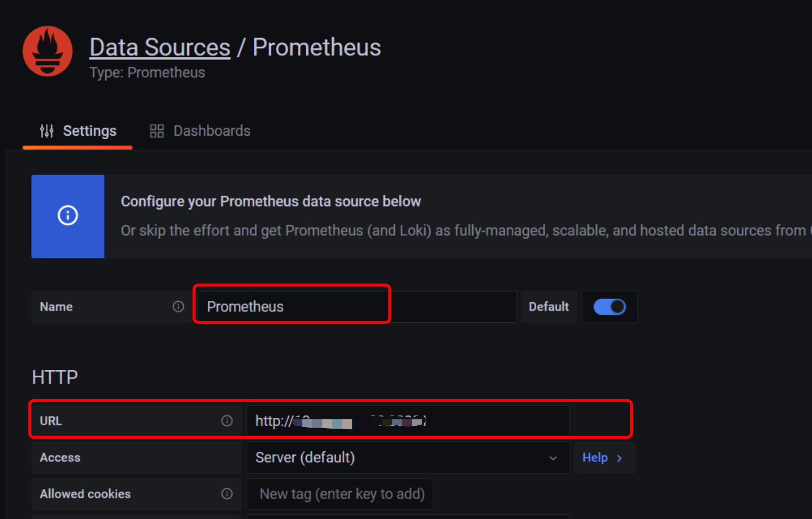812x519 pixels.
Task: Click the Name field info icon
Action: (x=178, y=306)
